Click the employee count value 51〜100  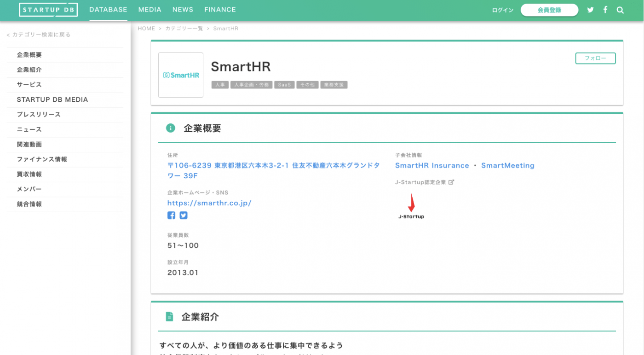(183, 245)
